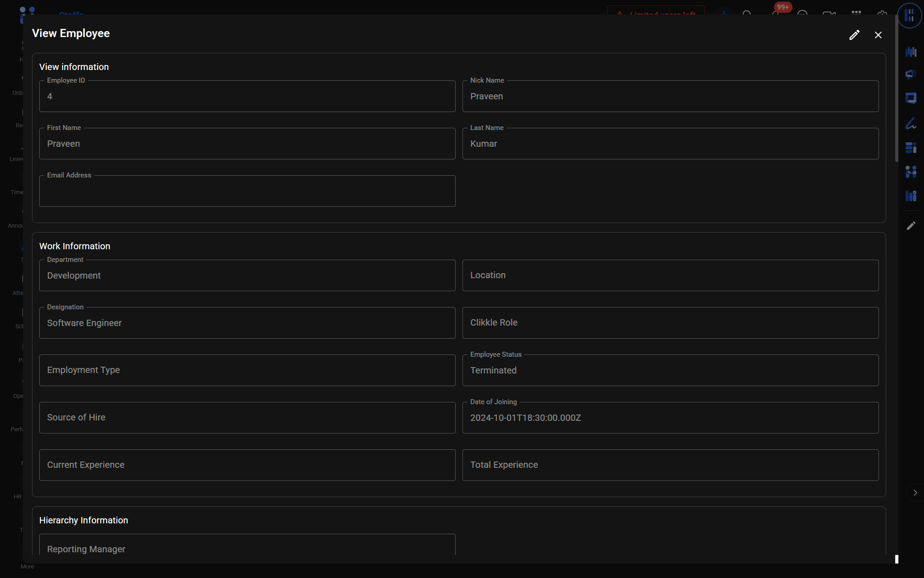Click the Date of Joining field
The height and width of the screenshot is (578, 924).
[x=670, y=418]
